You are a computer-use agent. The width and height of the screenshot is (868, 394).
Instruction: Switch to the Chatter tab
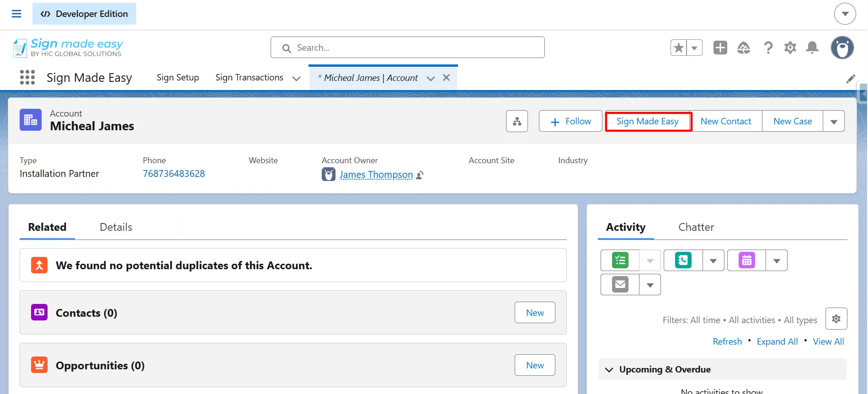696,227
